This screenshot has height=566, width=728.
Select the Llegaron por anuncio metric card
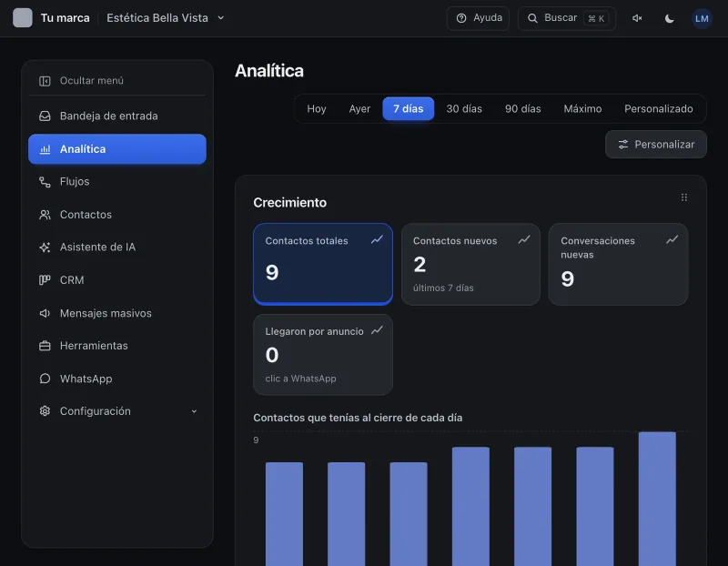click(323, 355)
